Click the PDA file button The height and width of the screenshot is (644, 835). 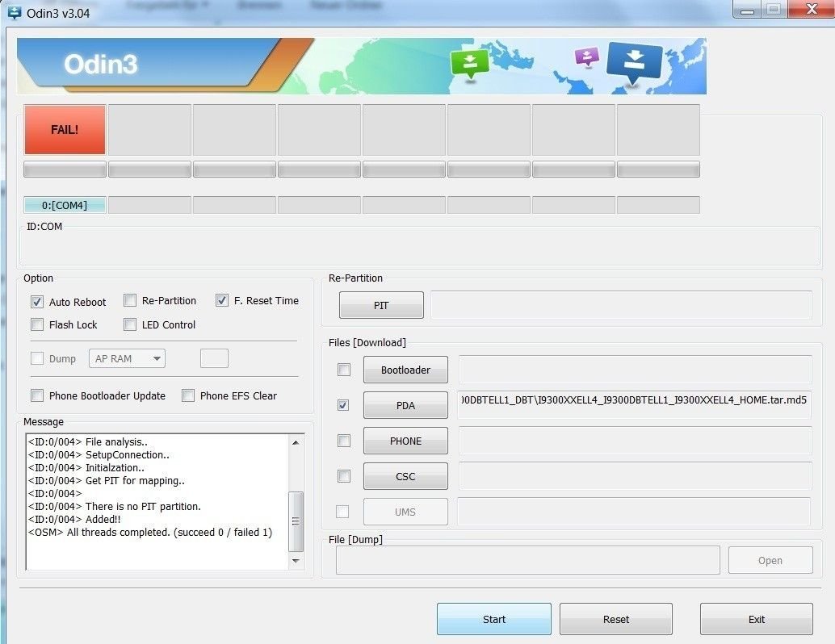(405, 405)
